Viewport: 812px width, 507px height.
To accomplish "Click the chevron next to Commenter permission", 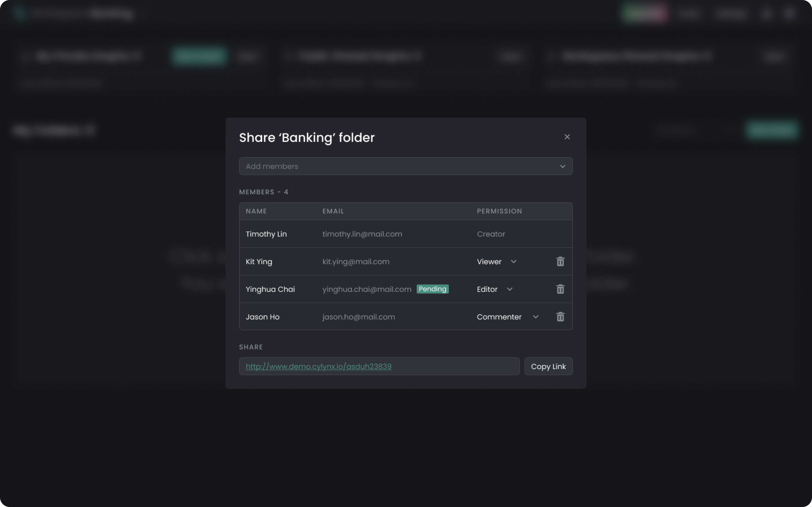I will pyautogui.click(x=536, y=316).
